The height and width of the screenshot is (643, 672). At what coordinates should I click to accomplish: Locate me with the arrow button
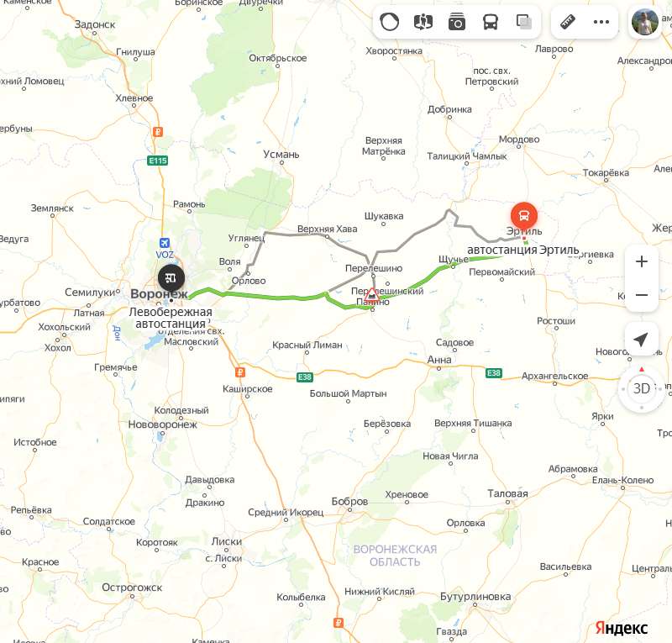click(x=641, y=339)
